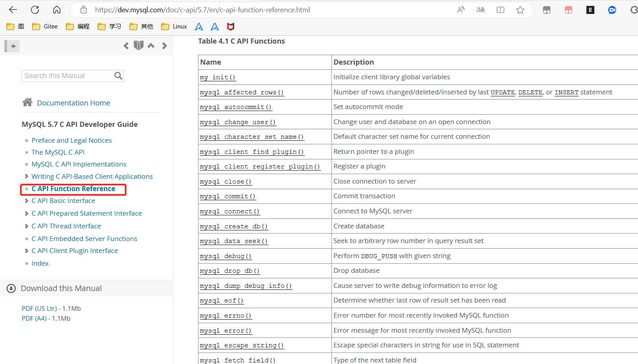Open The MySQL C API link
Viewport: 638px width, 364px height.
tap(58, 152)
